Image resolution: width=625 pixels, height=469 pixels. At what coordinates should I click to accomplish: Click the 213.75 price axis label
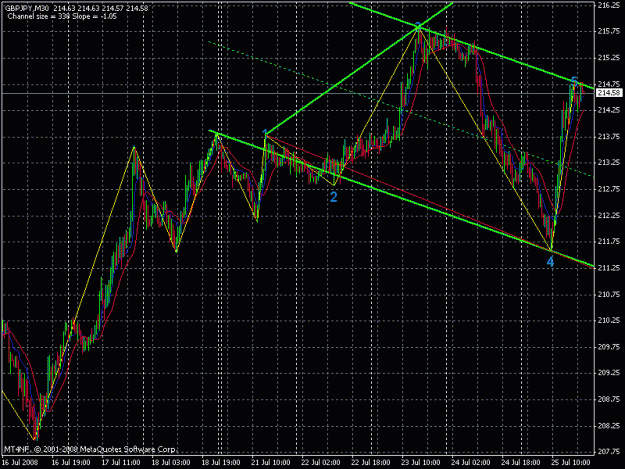pos(609,137)
